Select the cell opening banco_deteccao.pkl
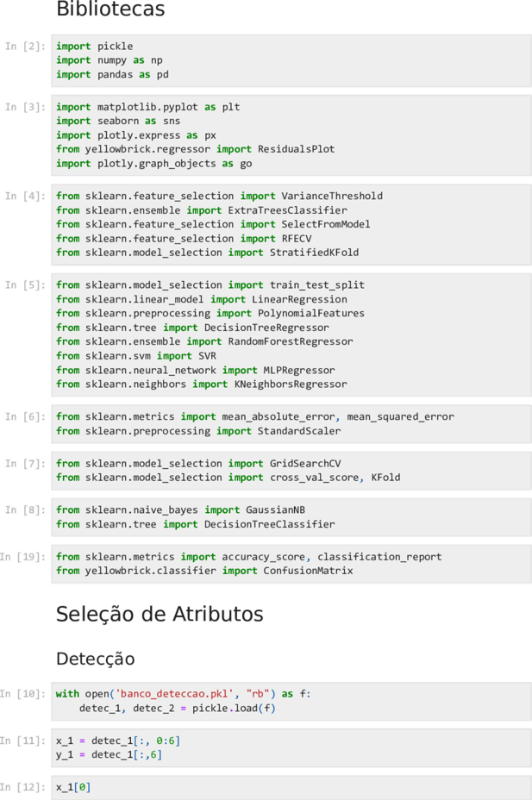The height and width of the screenshot is (800, 532). (x=291, y=701)
